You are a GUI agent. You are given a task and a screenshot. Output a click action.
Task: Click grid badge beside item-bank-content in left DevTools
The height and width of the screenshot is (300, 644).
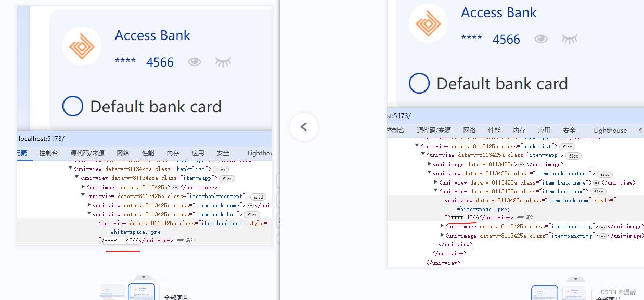[258, 197]
